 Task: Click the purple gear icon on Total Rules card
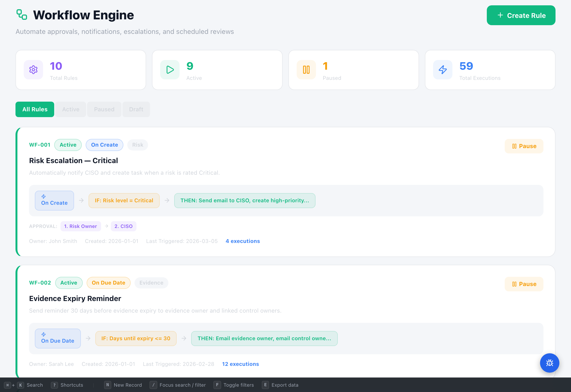click(33, 69)
